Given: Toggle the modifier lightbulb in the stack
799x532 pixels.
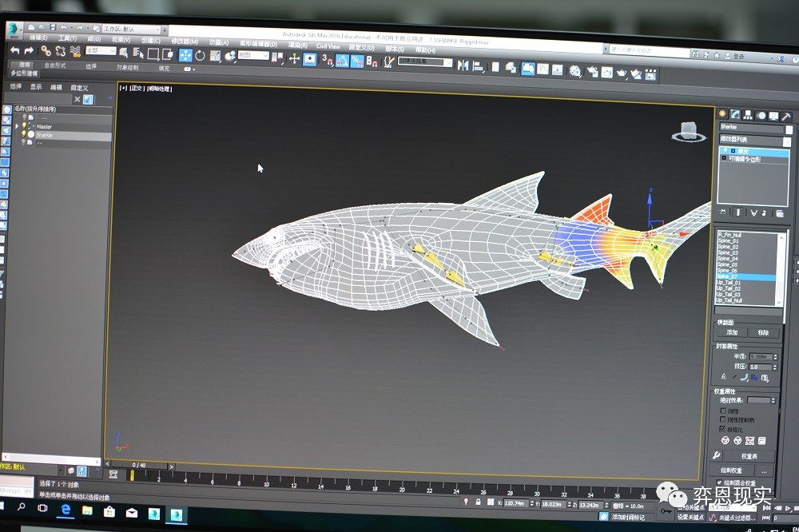Looking at the screenshot, I should 725,150.
